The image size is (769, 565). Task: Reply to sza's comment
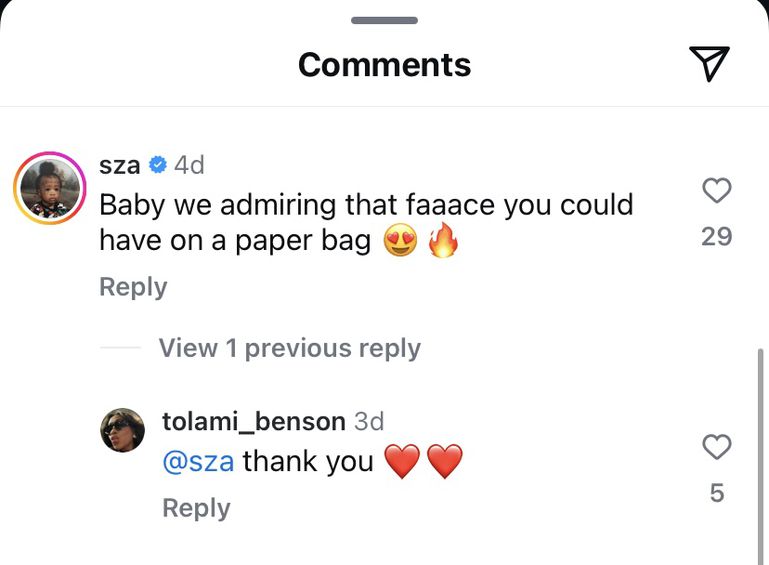(x=132, y=287)
